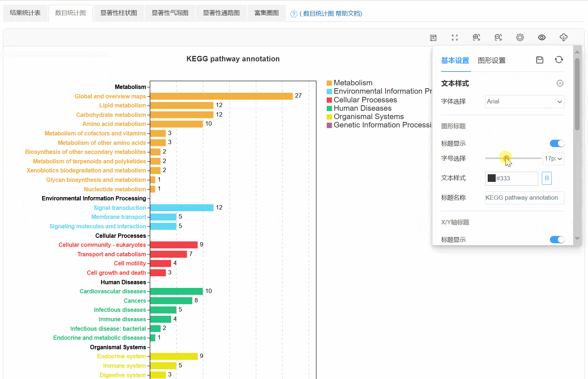
Task: Click the Environmental Information Processing legend entry
Action: 379,91
